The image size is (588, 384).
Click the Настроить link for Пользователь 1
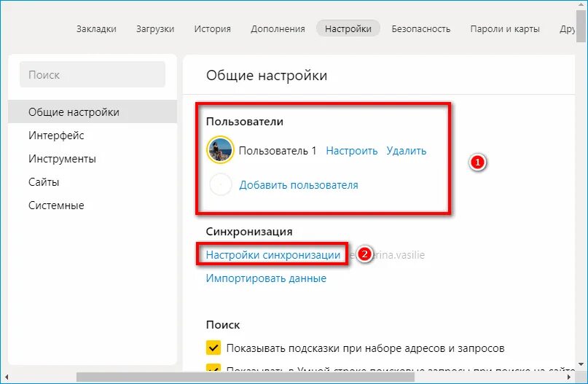352,151
